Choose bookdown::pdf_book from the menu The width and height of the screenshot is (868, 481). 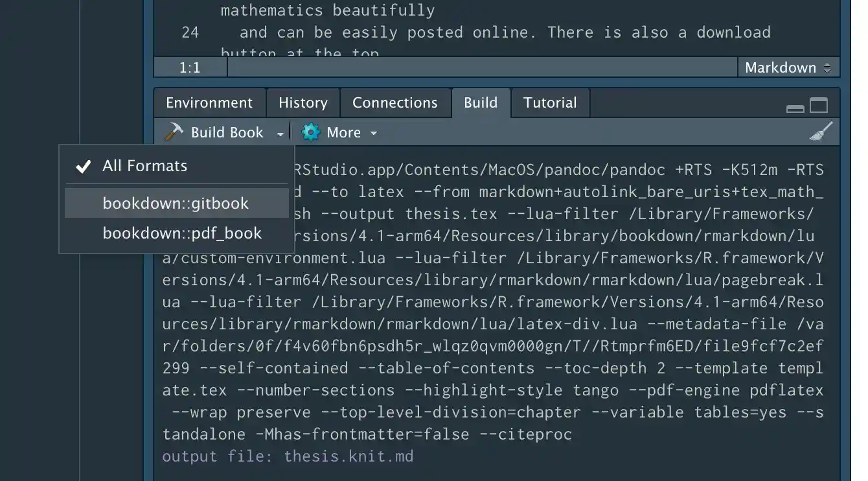[182, 233]
